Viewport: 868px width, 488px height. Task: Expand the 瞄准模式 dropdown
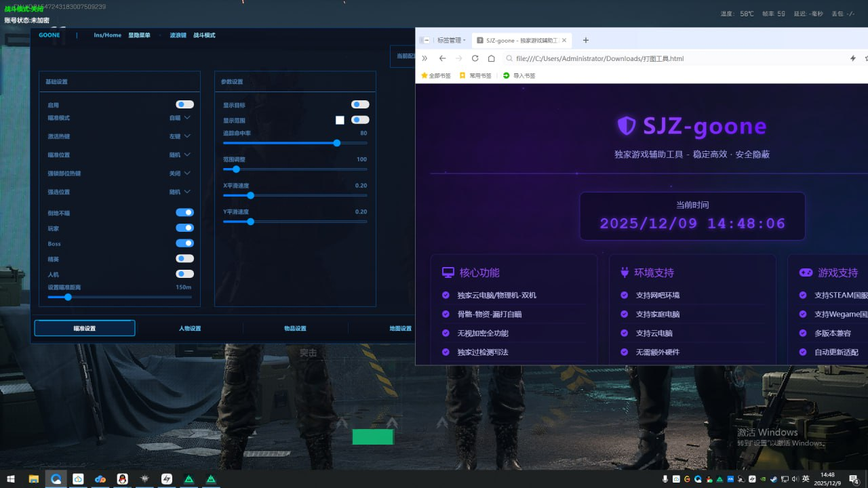coord(180,118)
